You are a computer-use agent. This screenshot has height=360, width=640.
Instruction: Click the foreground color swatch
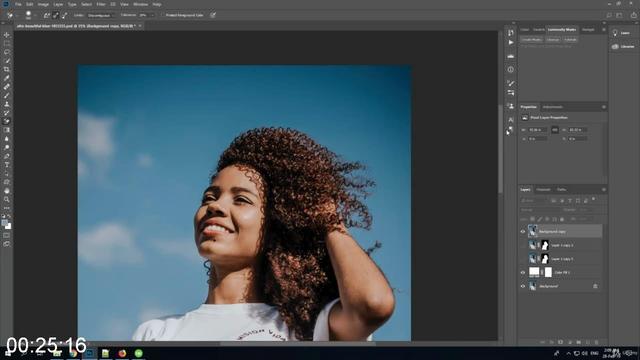point(4,223)
